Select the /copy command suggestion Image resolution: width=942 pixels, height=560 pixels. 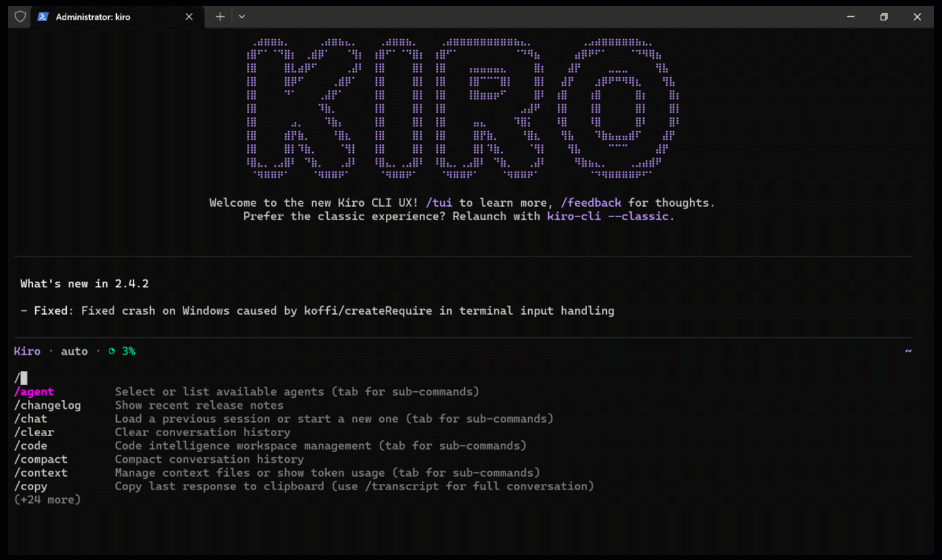31,486
